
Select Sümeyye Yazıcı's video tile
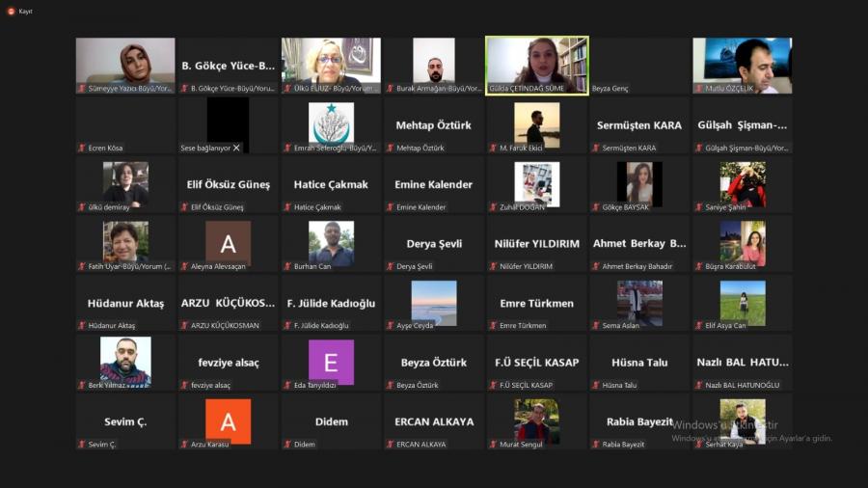(x=125, y=61)
